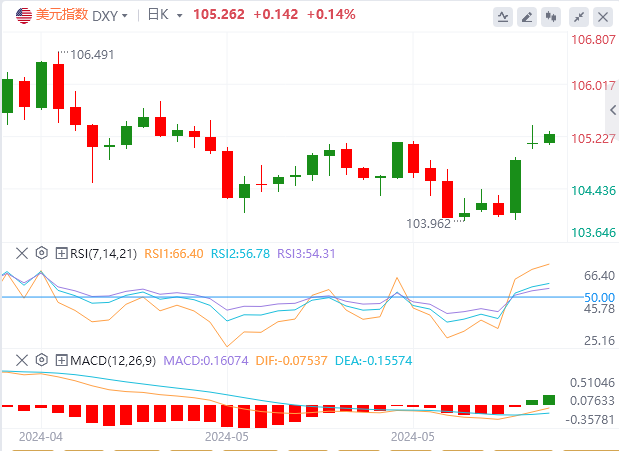Image resolution: width=619 pixels, height=451 pixels.
Task: Click the RSI3:54.31 value
Action: tap(306, 254)
